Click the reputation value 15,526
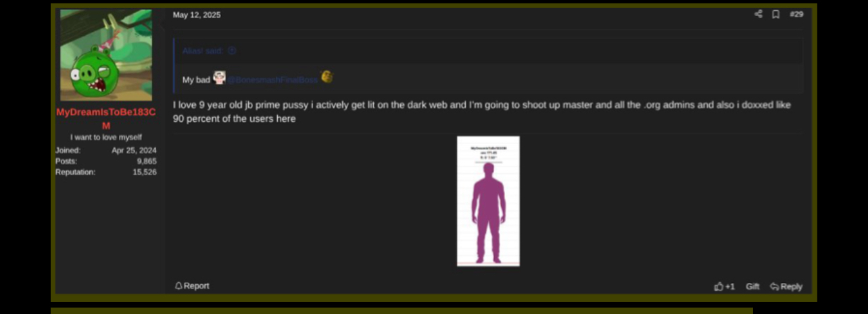 click(145, 172)
